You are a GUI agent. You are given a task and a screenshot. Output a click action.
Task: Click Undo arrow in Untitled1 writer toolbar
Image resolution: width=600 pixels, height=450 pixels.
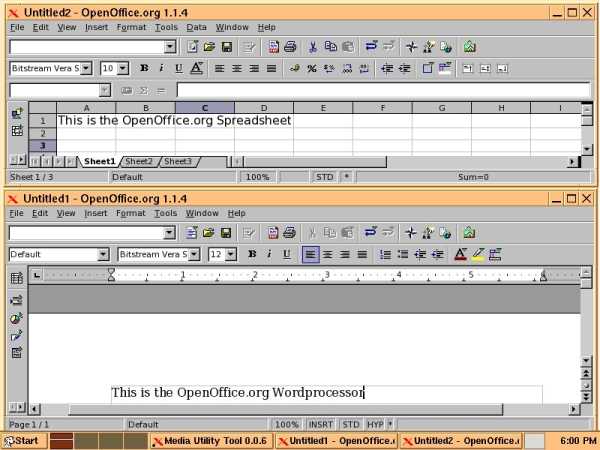pyautogui.click(x=370, y=232)
